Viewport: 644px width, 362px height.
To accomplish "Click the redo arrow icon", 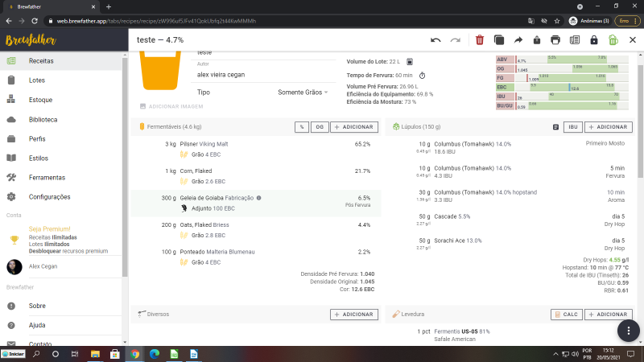I will click(x=455, y=40).
